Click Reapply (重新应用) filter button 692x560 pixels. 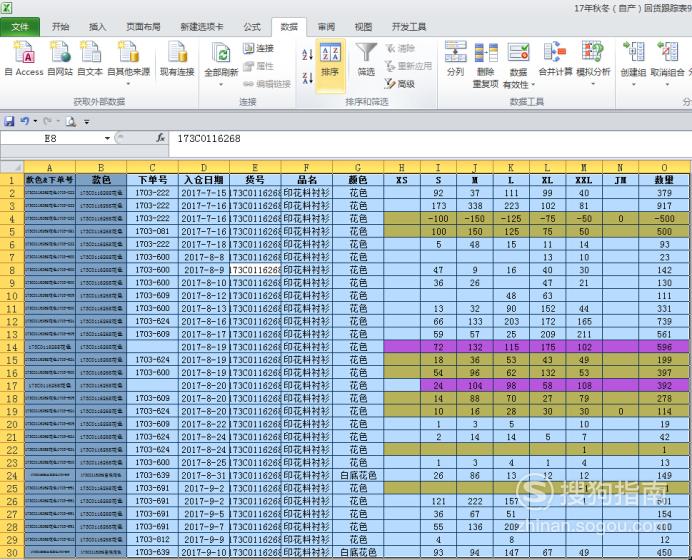(x=408, y=66)
